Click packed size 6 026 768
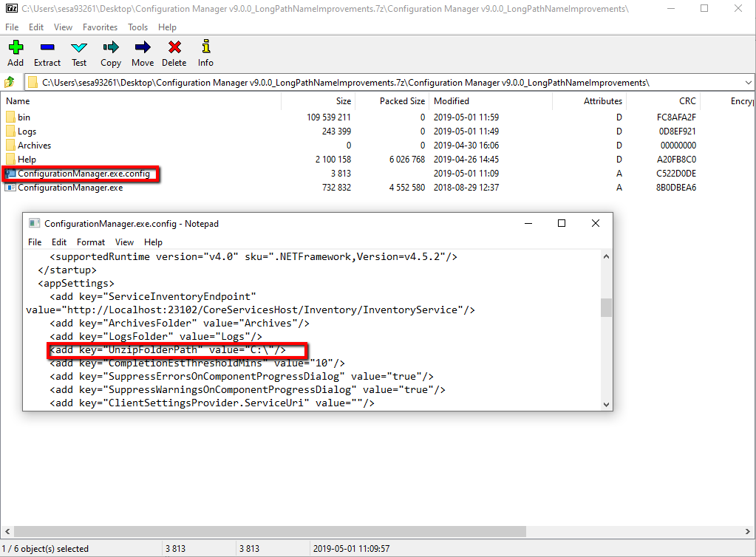 407,159
